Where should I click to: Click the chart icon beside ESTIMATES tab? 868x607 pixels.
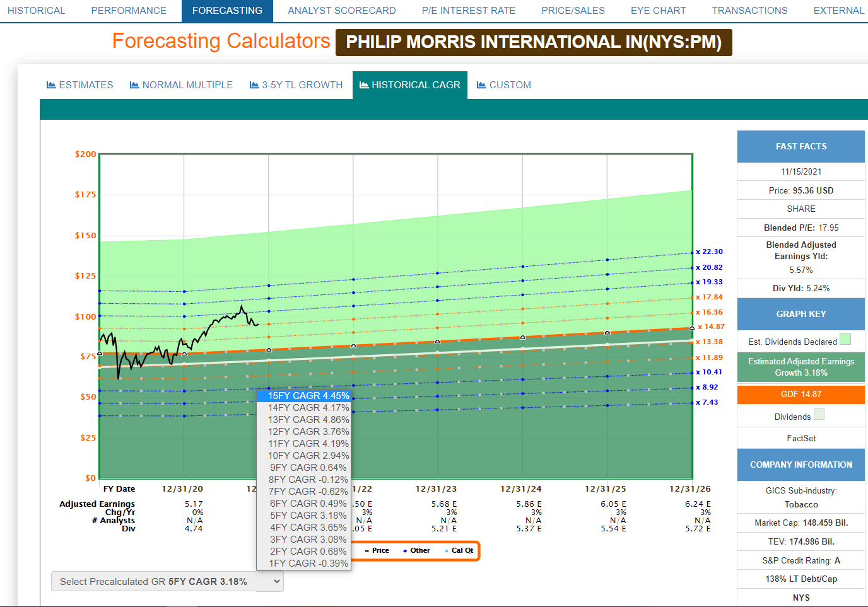coord(51,85)
